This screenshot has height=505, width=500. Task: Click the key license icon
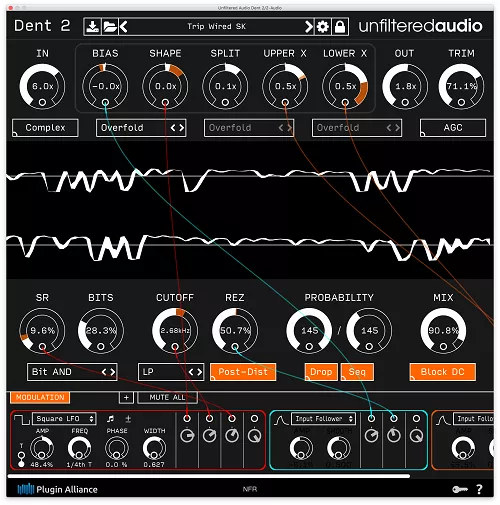460,489
